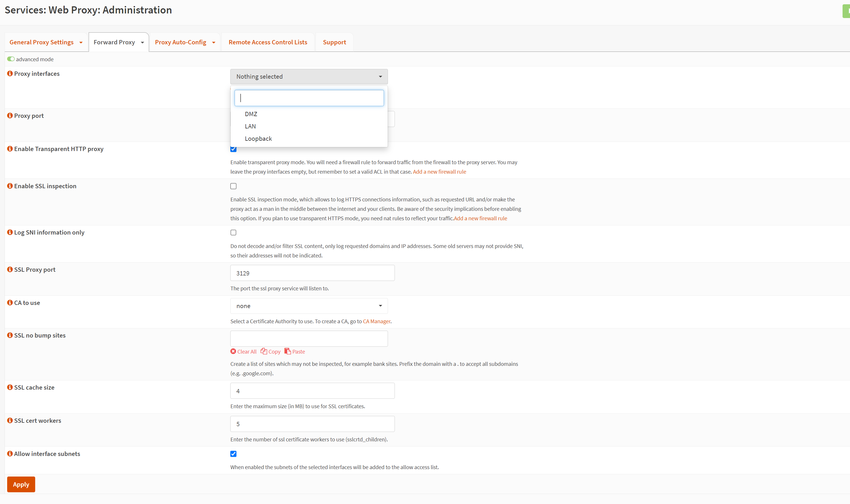Click the Copy clipboard icon

pyautogui.click(x=264, y=351)
